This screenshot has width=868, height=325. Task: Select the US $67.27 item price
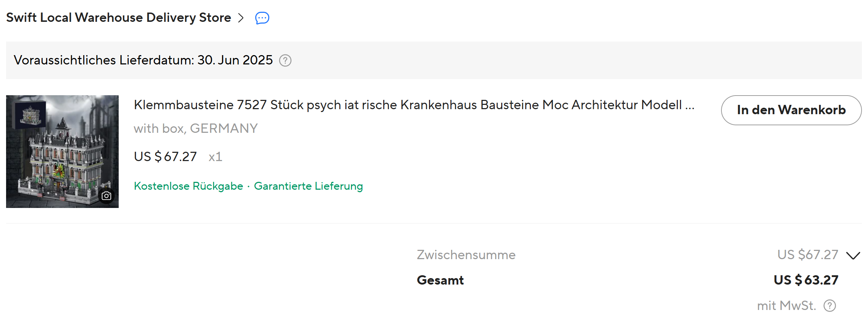[x=165, y=157]
